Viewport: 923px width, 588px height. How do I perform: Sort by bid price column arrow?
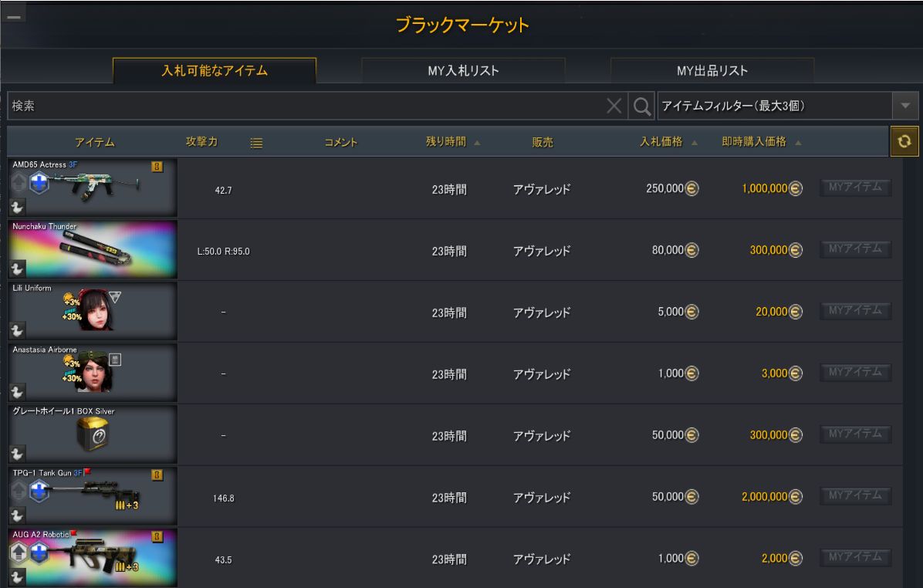pyautogui.click(x=695, y=143)
